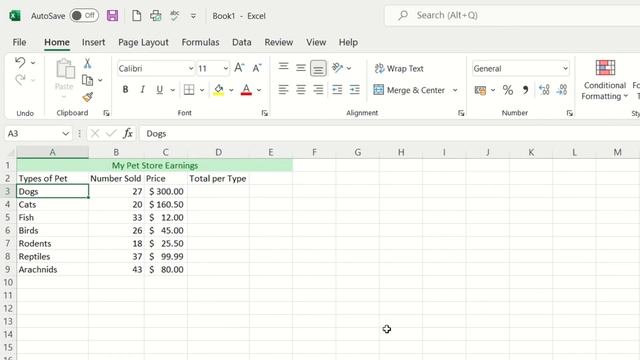
Task: Expand the Fill Color palette arrow
Action: coord(231,90)
